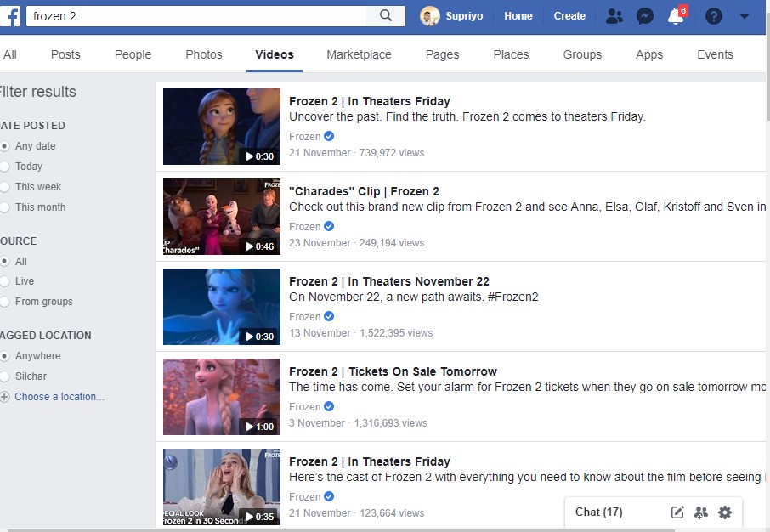The height and width of the screenshot is (532, 770).
Task: Click the Videos tab
Action: pyautogui.click(x=275, y=54)
